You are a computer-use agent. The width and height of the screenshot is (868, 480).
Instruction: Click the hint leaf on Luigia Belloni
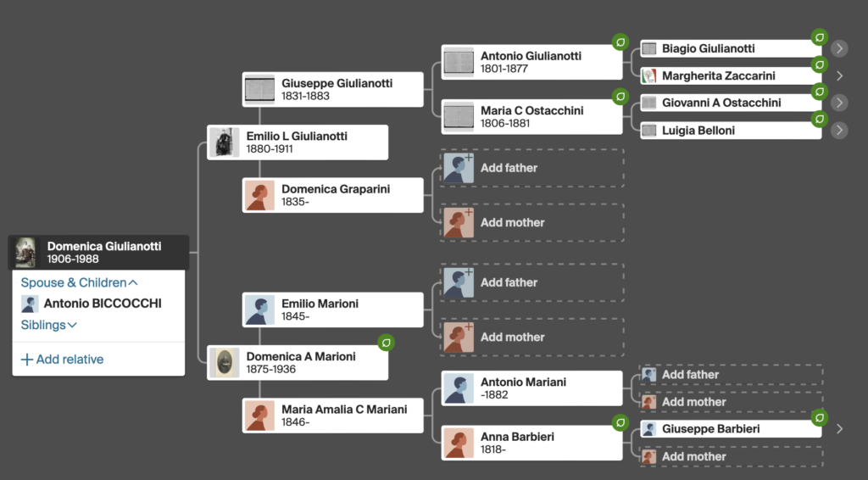click(820, 119)
